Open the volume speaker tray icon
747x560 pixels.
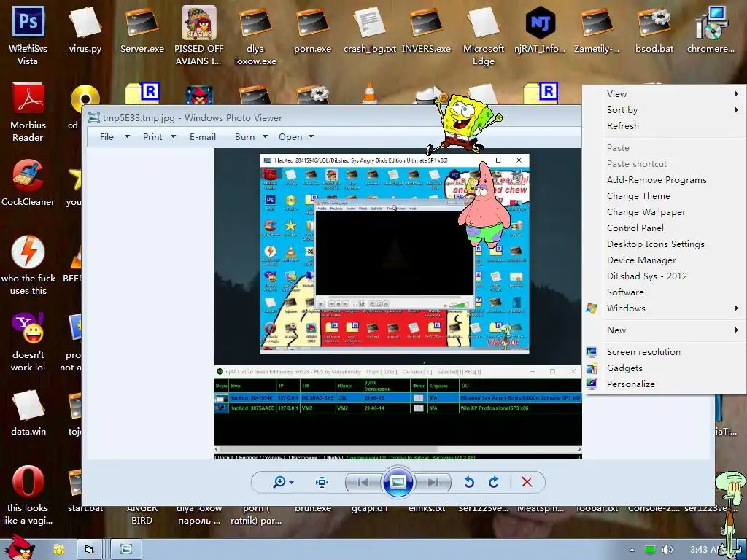tap(667, 550)
